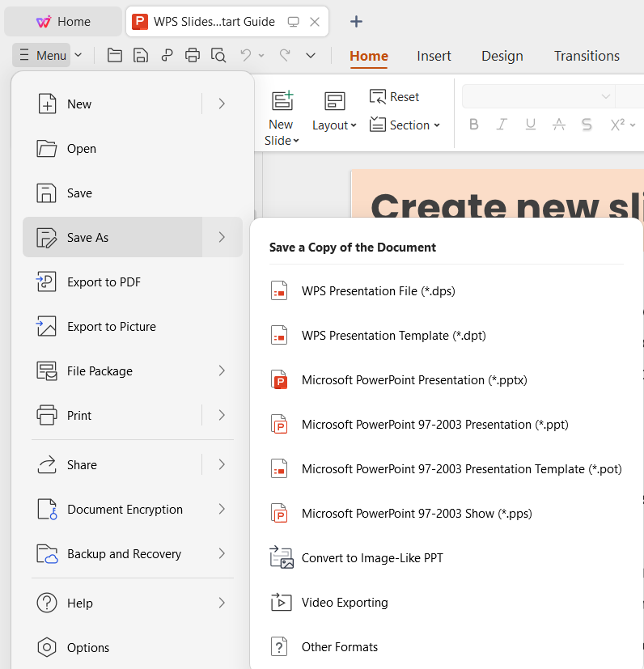Click the New Slide icon in ribbon

tap(282, 101)
